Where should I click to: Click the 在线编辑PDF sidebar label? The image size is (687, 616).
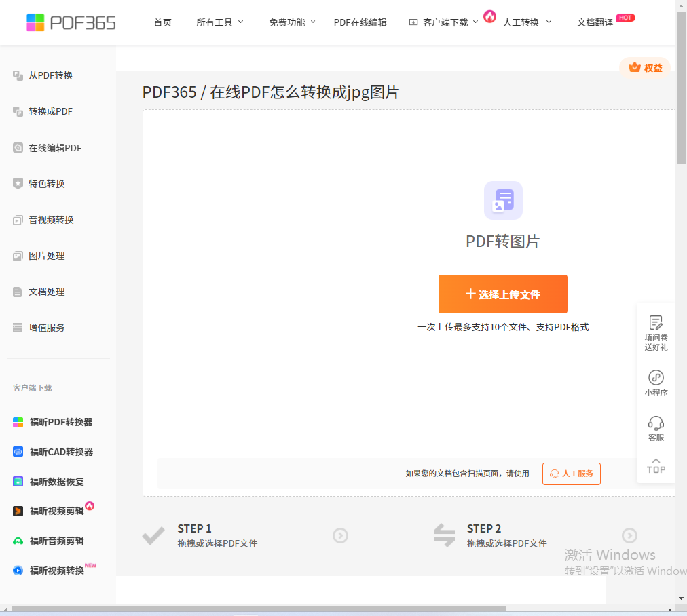pos(55,148)
